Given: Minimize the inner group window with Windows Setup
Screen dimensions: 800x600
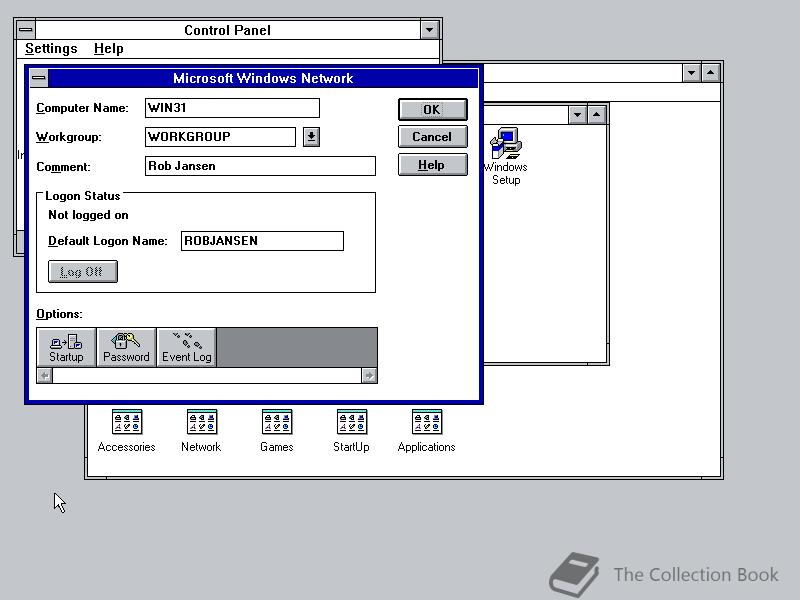Looking at the screenshot, I should (578, 115).
